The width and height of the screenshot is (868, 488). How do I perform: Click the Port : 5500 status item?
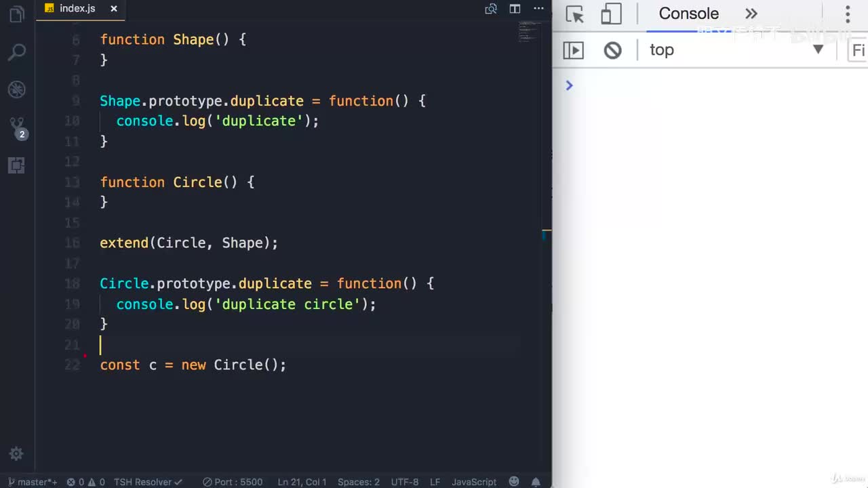click(x=233, y=482)
